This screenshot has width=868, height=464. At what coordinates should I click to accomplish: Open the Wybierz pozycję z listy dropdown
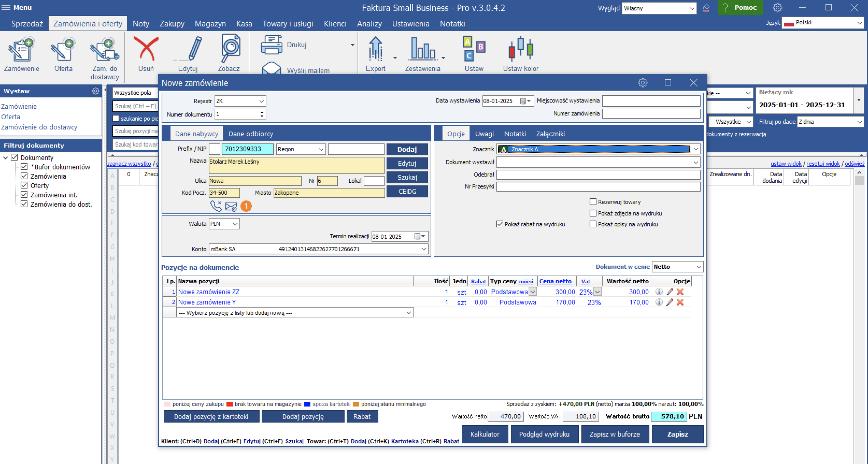(x=409, y=313)
